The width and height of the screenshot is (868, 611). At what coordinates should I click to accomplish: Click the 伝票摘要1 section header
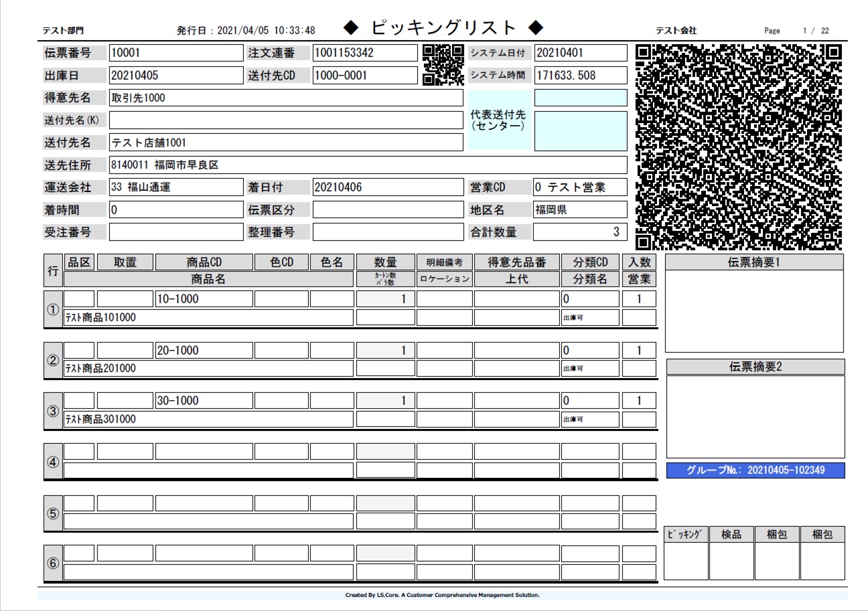coord(754,262)
